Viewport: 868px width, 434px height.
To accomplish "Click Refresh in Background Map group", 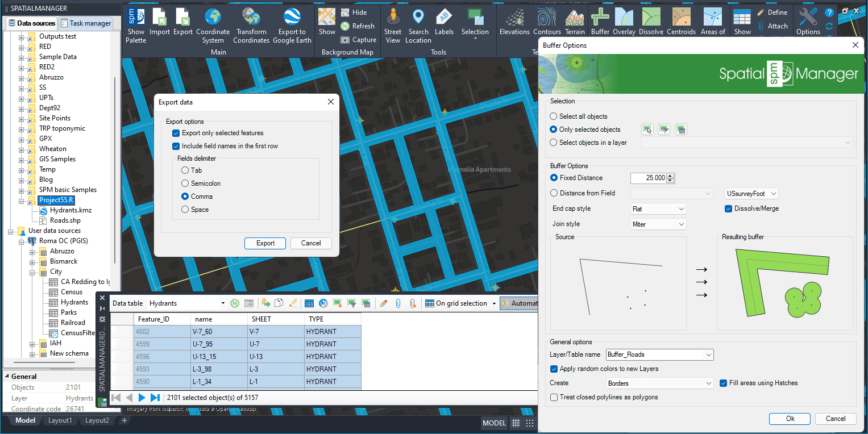I will point(358,26).
